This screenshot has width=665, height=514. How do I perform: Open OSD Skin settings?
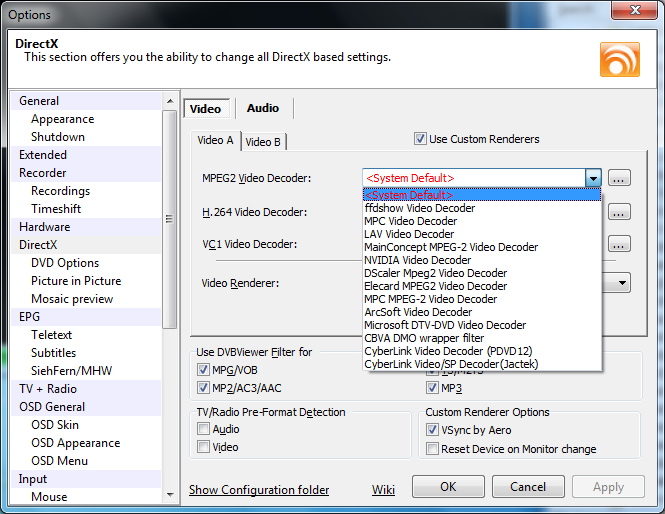(x=86, y=425)
